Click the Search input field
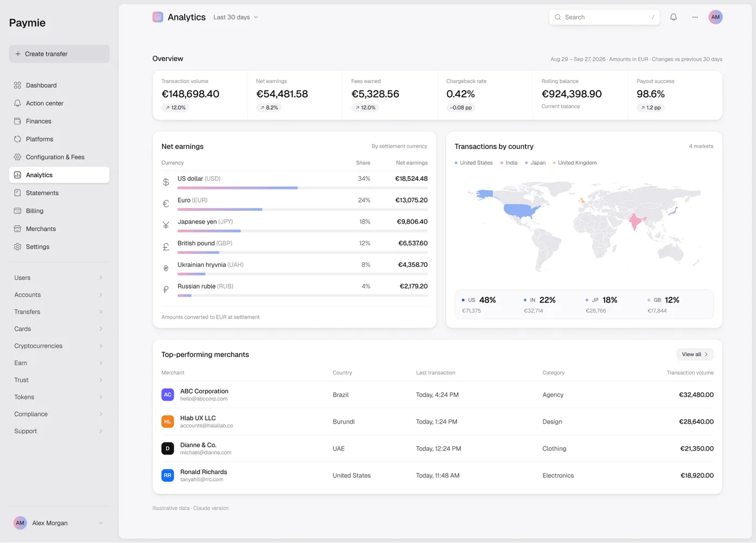The width and height of the screenshot is (756, 543). 604,17
